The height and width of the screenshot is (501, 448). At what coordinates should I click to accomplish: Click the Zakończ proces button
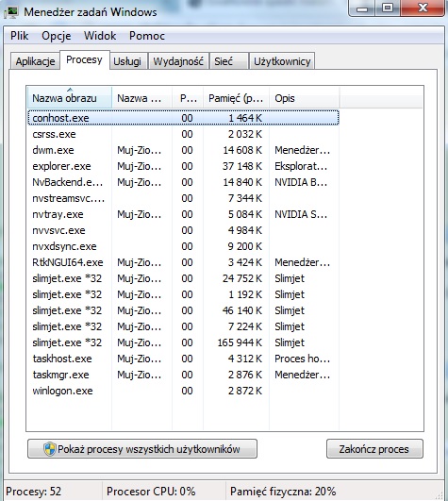pyautogui.click(x=374, y=449)
